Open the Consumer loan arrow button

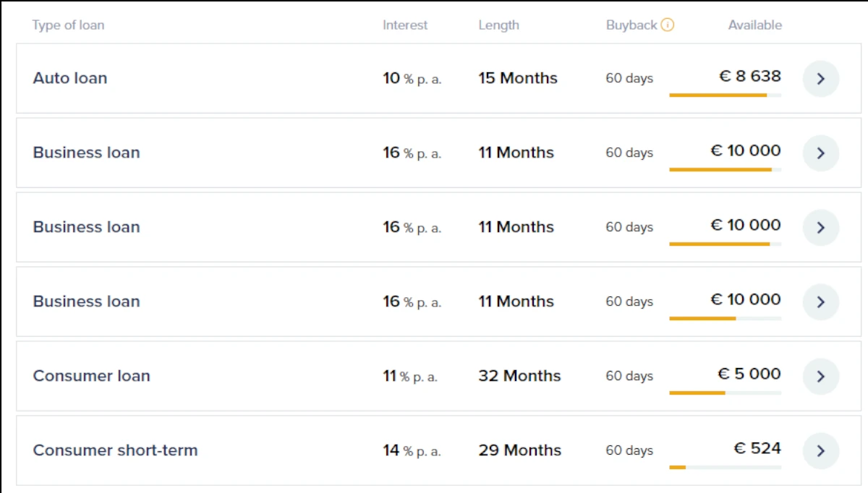821,377
